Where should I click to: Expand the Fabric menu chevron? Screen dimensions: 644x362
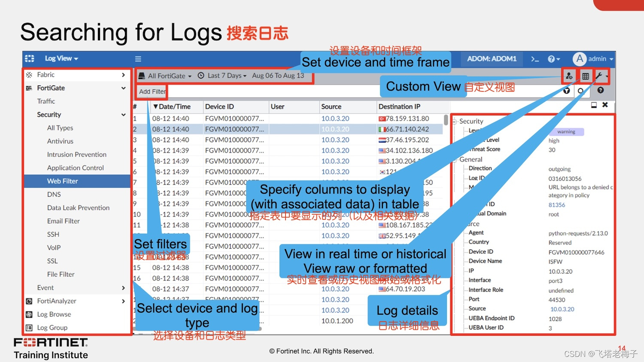pyautogui.click(x=123, y=75)
